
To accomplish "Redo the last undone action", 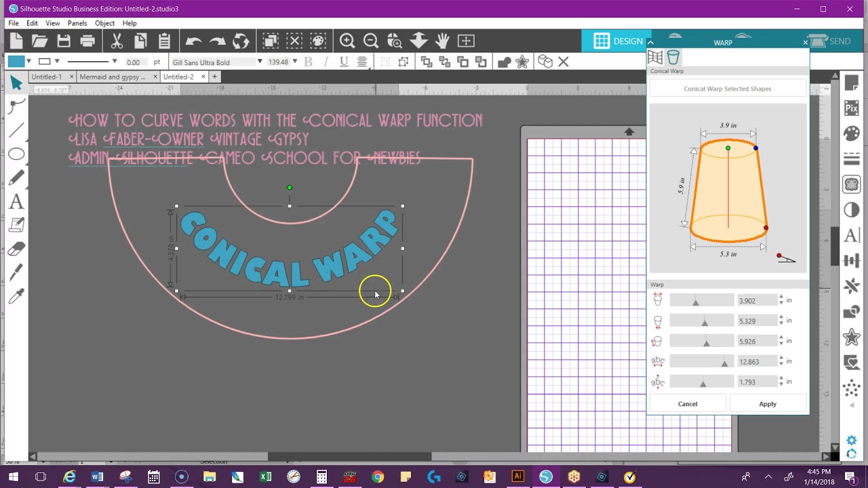I will tap(217, 41).
